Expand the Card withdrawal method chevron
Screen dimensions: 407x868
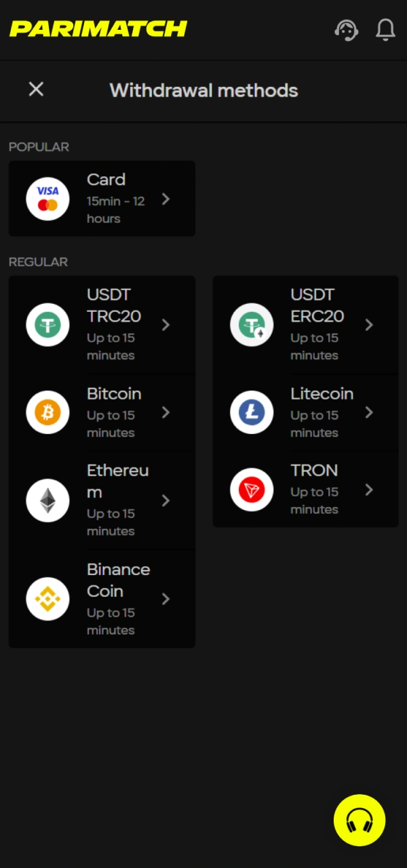click(166, 199)
